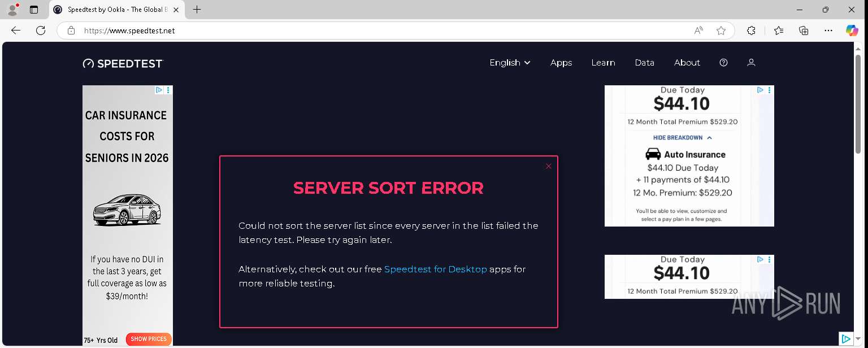The image size is (868, 348).
Task: Follow the Speedtest for Desktop link
Action: pyautogui.click(x=435, y=269)
